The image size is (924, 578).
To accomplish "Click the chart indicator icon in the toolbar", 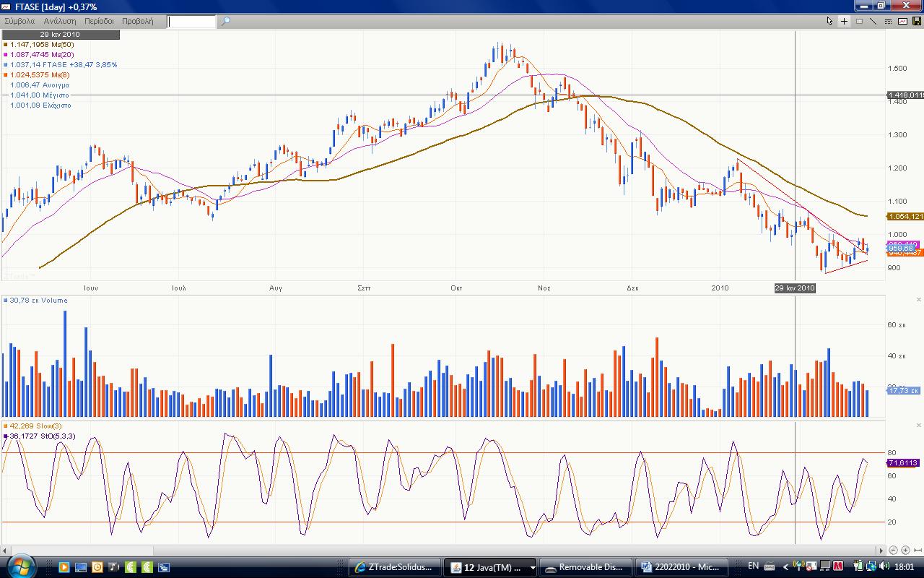I will (902, 21).
